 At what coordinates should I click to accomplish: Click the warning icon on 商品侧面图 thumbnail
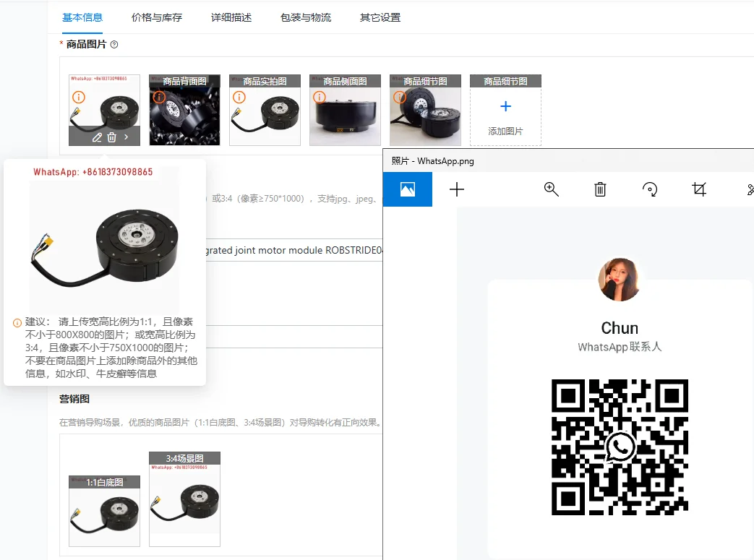[320, 97]
